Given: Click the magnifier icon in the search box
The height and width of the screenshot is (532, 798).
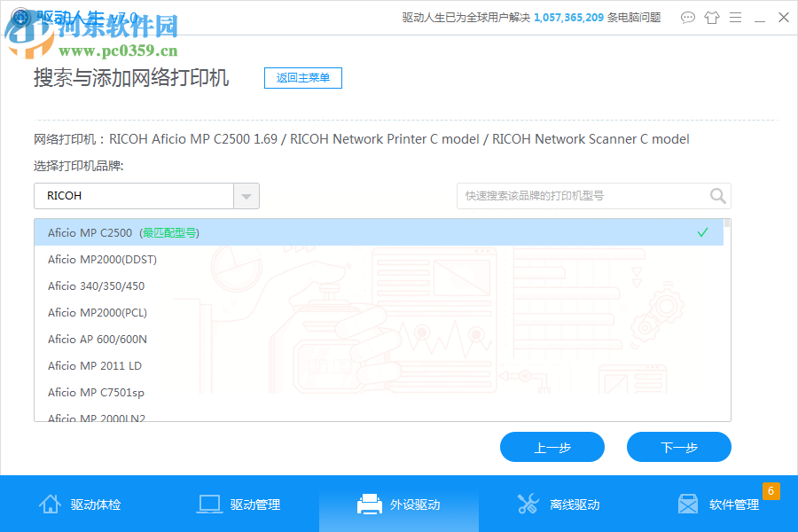Looking at the screenshot, I should [x=717, y=196].
